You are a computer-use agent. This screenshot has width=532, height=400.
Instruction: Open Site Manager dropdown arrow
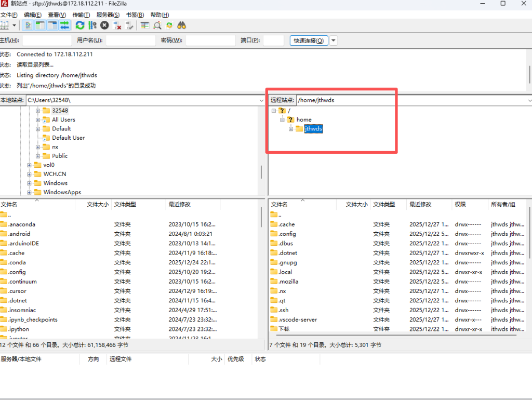(x=15, y=25)
